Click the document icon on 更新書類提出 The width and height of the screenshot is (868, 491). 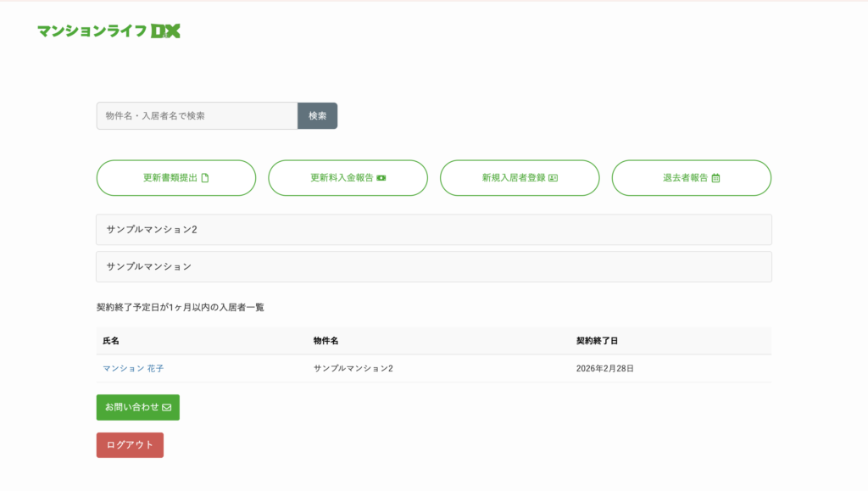[x=204, y=178]
